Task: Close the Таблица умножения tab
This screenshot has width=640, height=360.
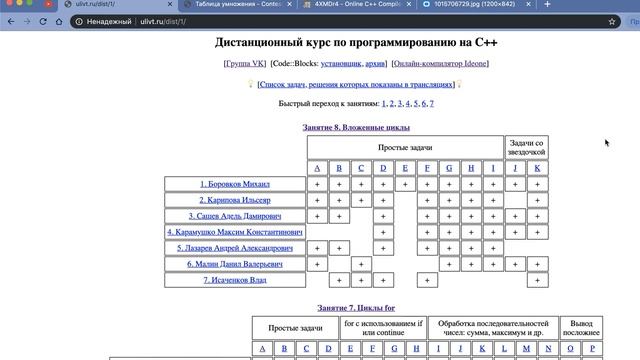Action: tap(289, 4)
